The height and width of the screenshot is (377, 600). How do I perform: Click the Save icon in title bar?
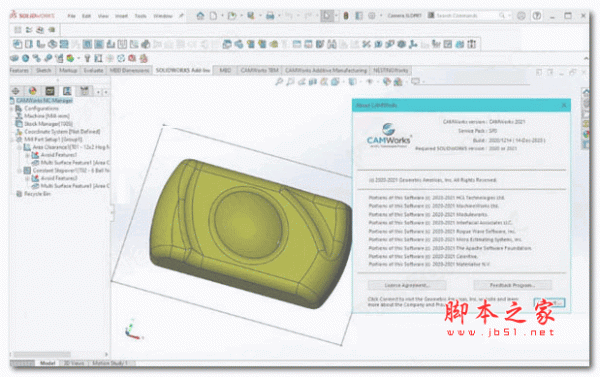251,16
